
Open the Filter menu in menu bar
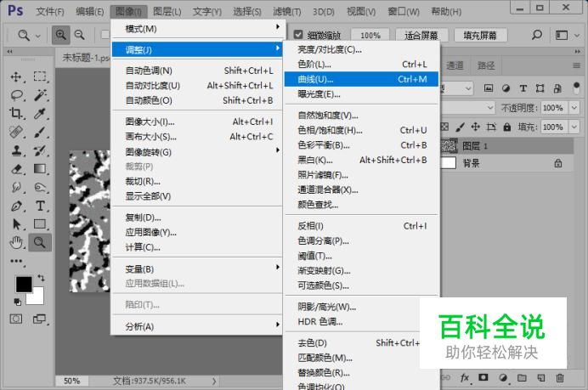(x=287, y=11)
